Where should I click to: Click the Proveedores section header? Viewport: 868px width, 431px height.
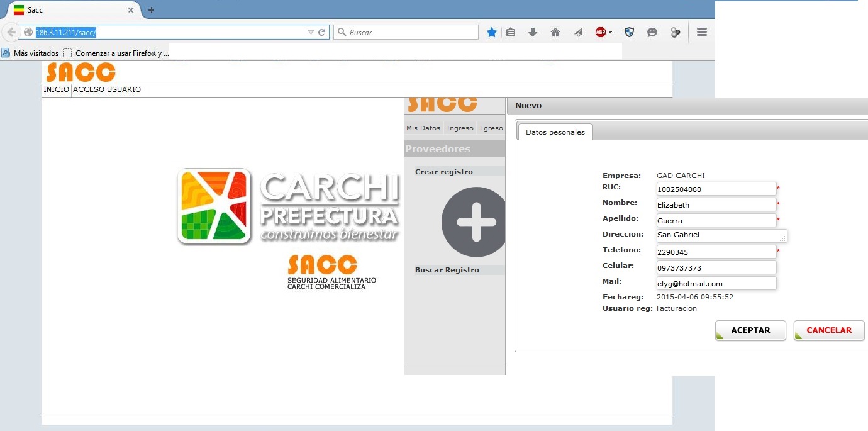click(455, 149)
